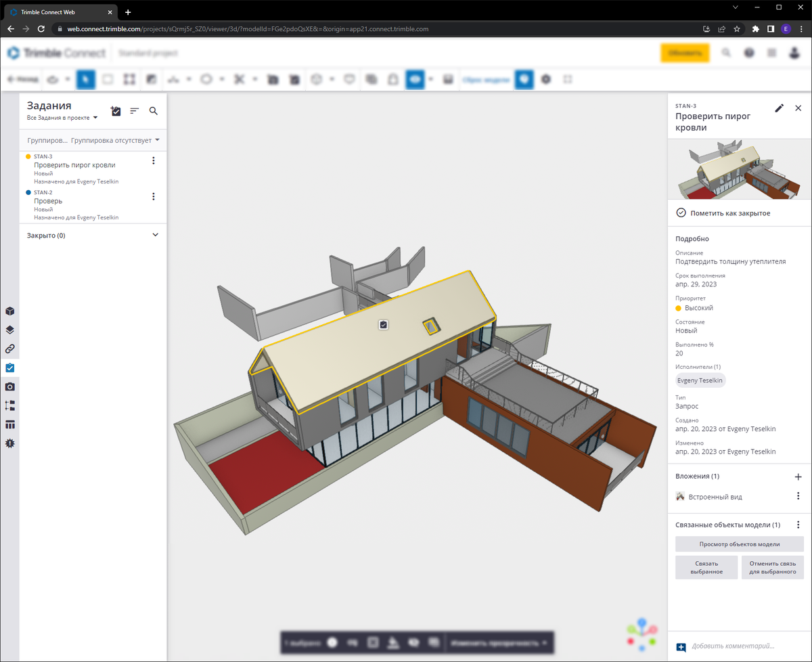Select the Layers icon in the sidebar
Image resolution: width=812 pixels, height=662 pixels.
coord(9,330)
